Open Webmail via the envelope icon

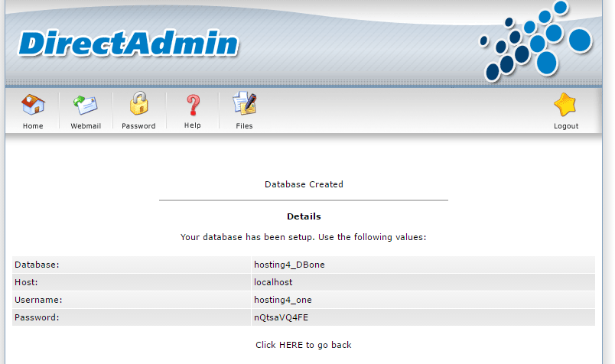click(86, 105)
